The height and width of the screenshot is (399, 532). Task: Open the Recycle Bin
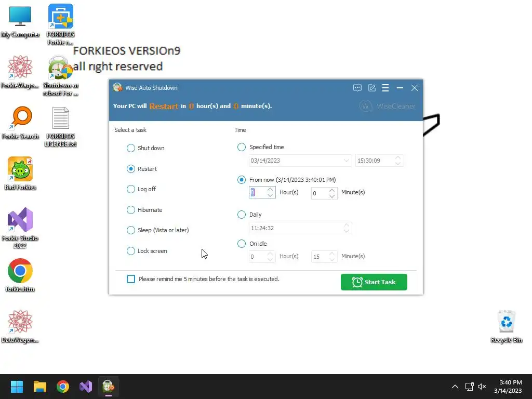pos(506,326)
